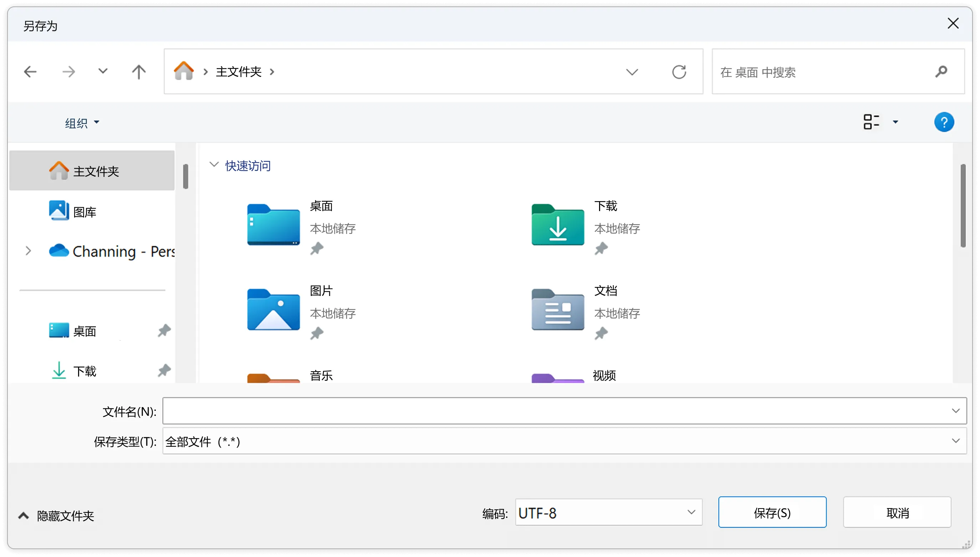Go up one folder level
The image size is (980, 557).
tap(138, 72)
